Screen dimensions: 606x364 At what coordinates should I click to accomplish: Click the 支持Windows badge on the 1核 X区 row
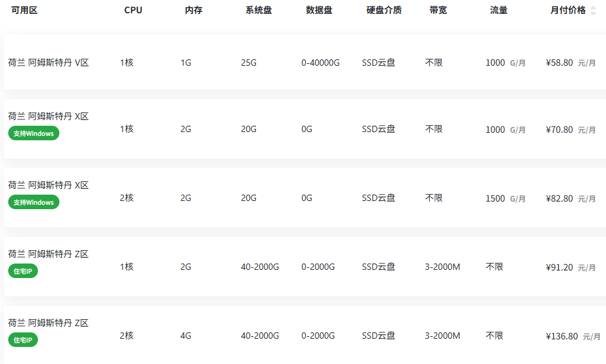tap(33, 133)
